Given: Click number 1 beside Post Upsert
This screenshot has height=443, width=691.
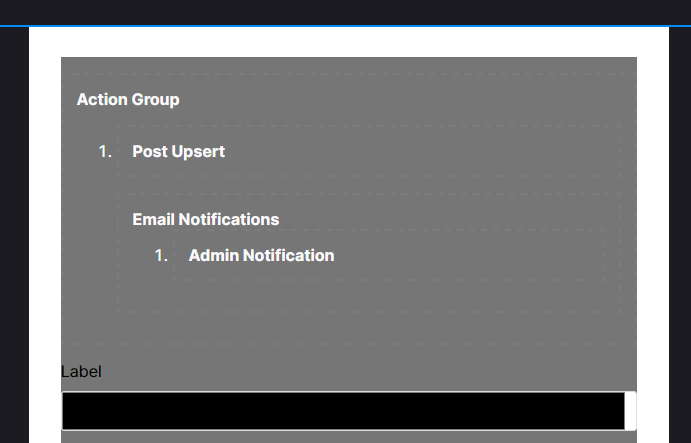Looking at the screenshot, I should (x=105, y=152).
